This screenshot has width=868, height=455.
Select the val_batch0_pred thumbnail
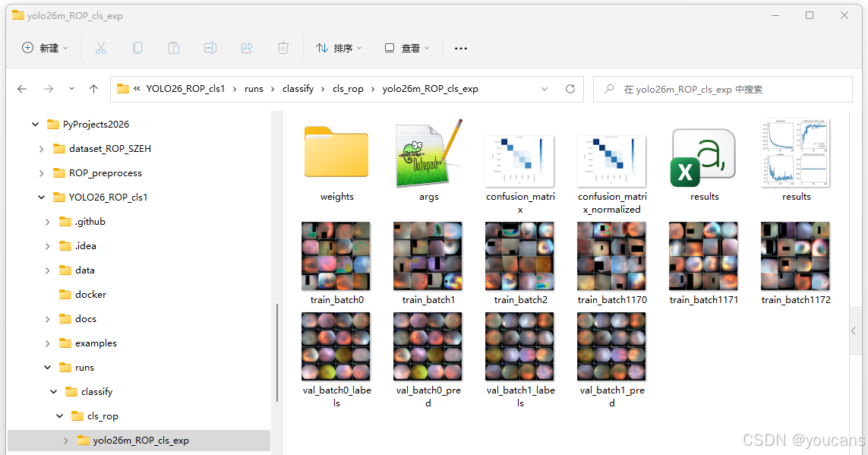(428, 346)
